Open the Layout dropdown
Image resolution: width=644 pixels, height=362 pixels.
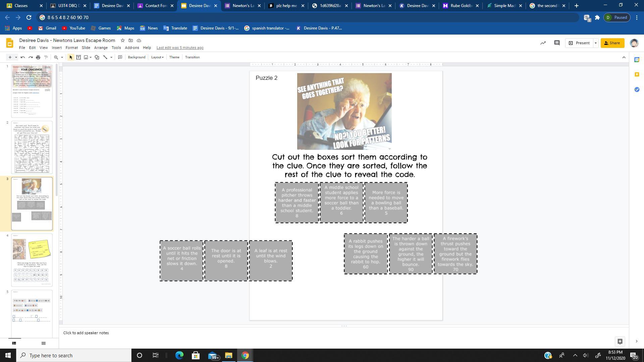[x=157, y=57]
